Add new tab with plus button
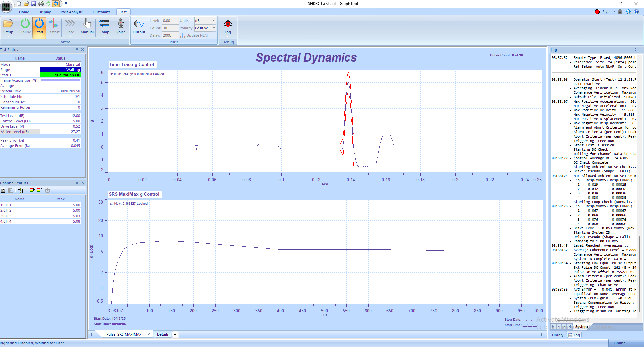 pos(175,334)
